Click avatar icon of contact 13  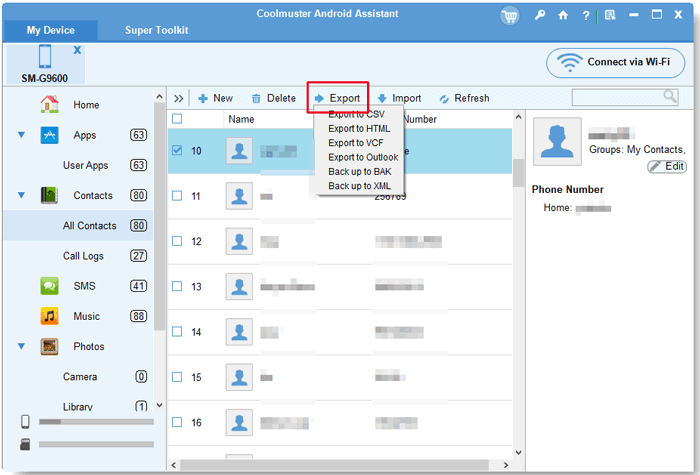[239, 286]
